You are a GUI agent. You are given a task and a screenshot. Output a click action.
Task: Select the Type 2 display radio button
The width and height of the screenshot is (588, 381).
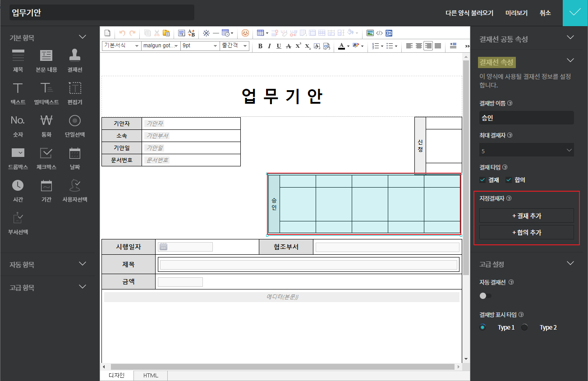pyautogui.click(x=524, y=327)
